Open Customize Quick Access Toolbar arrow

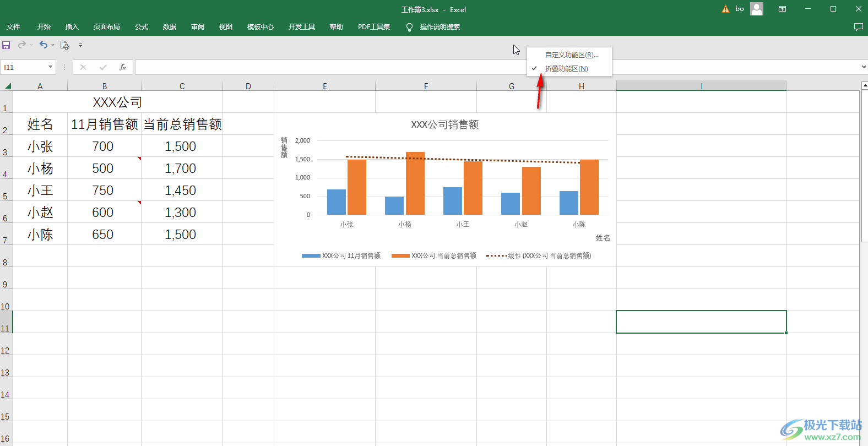pyautogui.click(x=80, y=45)
